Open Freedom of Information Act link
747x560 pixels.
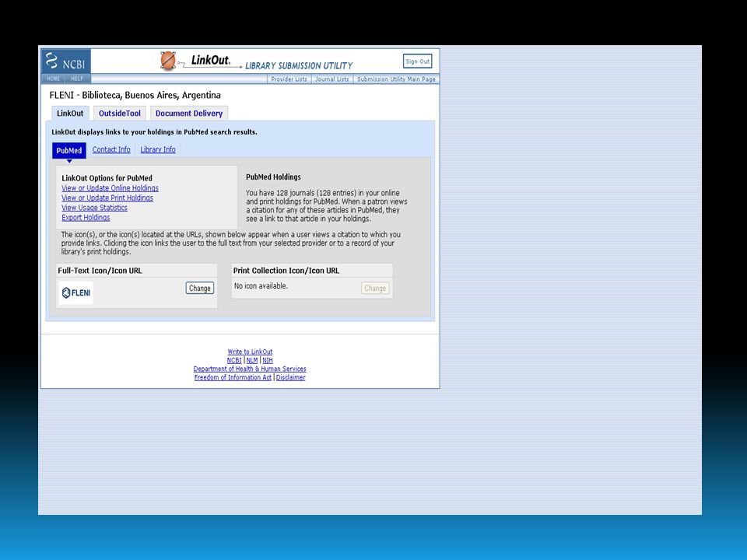point(233,377)
